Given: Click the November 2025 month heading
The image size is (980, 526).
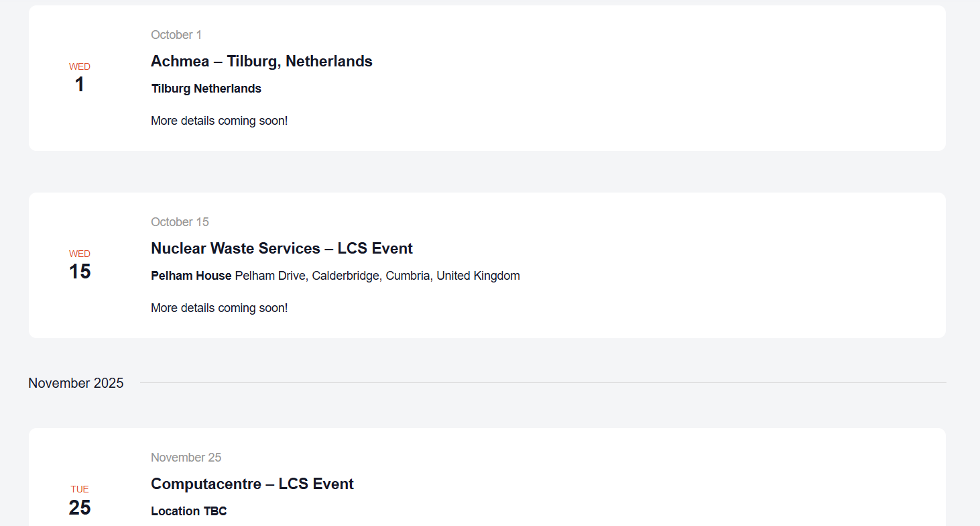Looking at the screenshot, I should click(76, 383).
